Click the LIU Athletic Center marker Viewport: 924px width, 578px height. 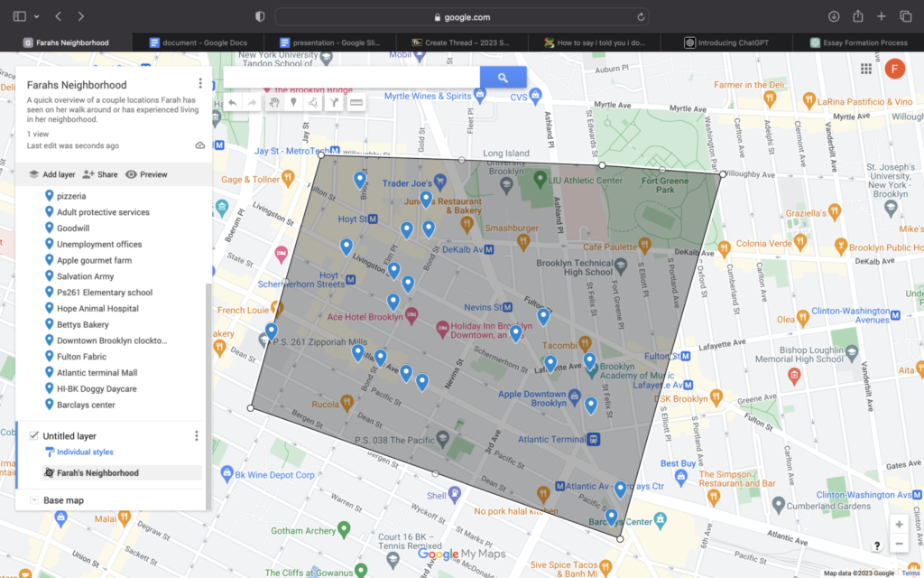(x=540, y=179)
